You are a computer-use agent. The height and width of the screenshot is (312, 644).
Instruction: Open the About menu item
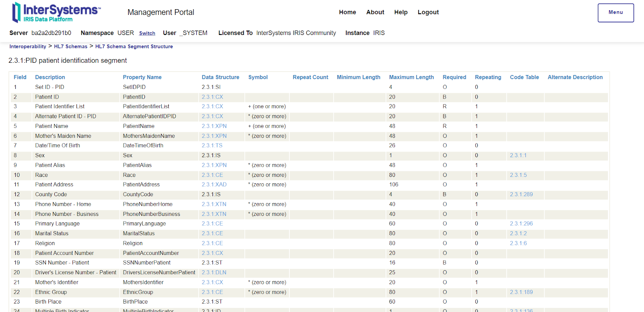pos(375,12)
